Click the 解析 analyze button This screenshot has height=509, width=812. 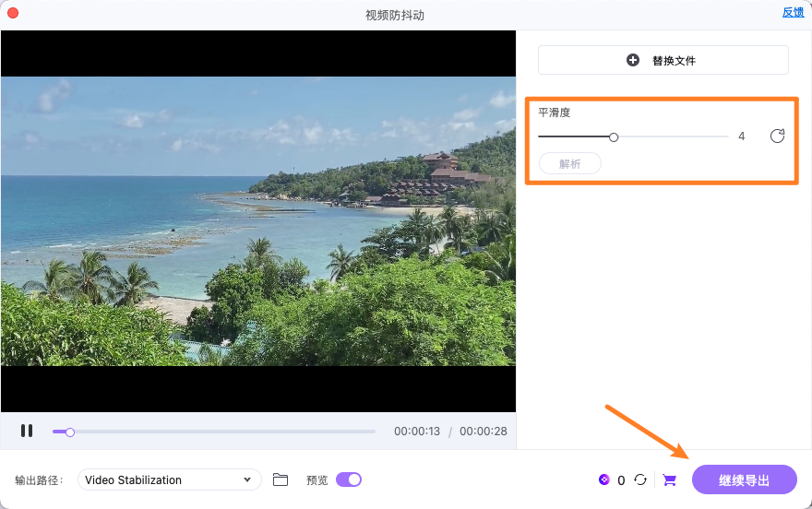point(570,163)
